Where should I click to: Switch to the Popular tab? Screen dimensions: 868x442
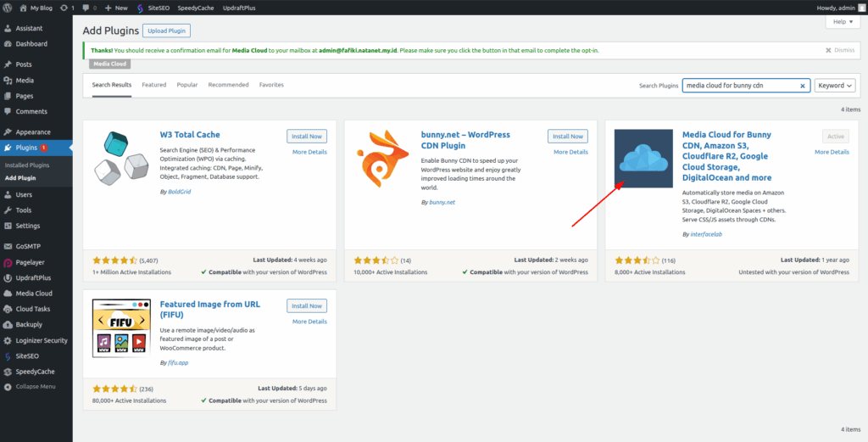tap(187, 85)
